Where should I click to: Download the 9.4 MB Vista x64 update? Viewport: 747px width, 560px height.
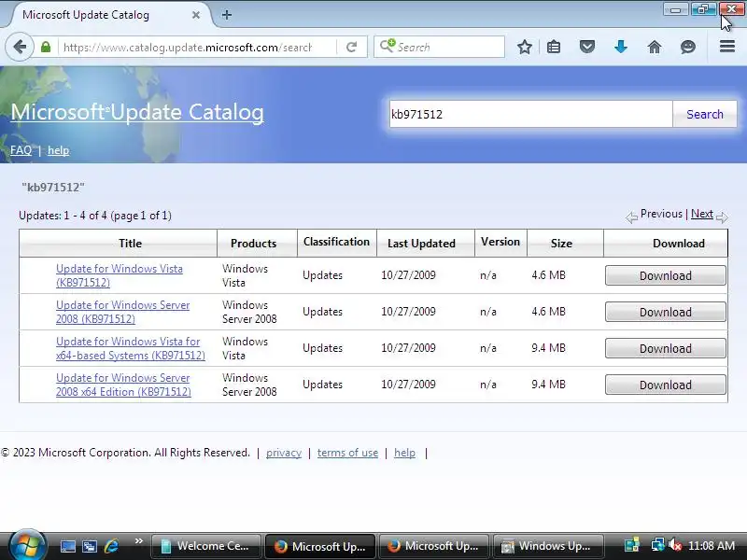click(666, 348)
